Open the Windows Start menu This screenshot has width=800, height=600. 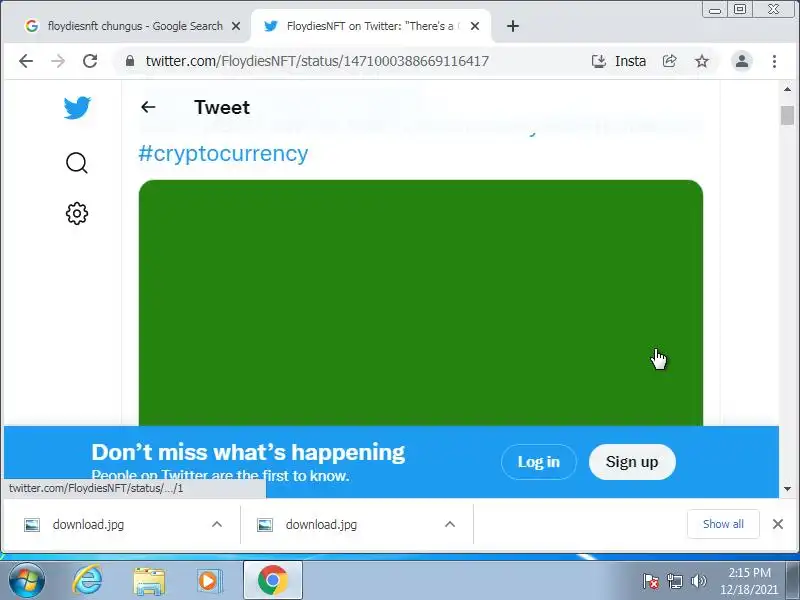tap(27, 581)
